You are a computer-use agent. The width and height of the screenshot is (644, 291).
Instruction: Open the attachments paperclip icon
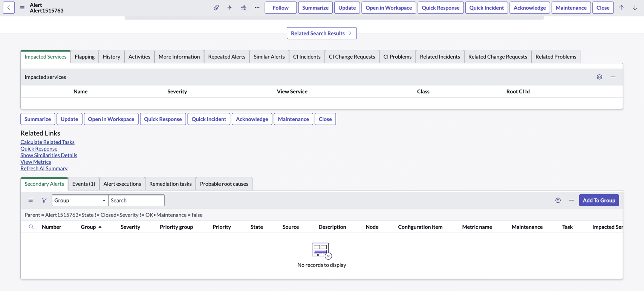pyautogui.click(x=216, y=8)
